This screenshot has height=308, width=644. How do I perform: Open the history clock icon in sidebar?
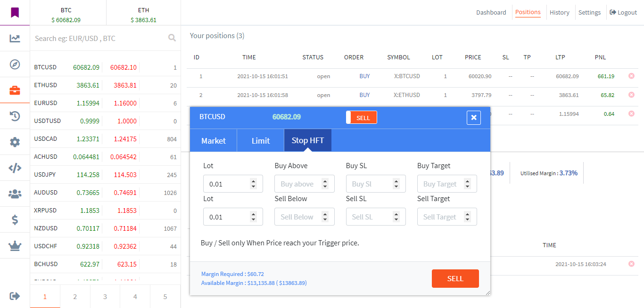tap(15, 116)
